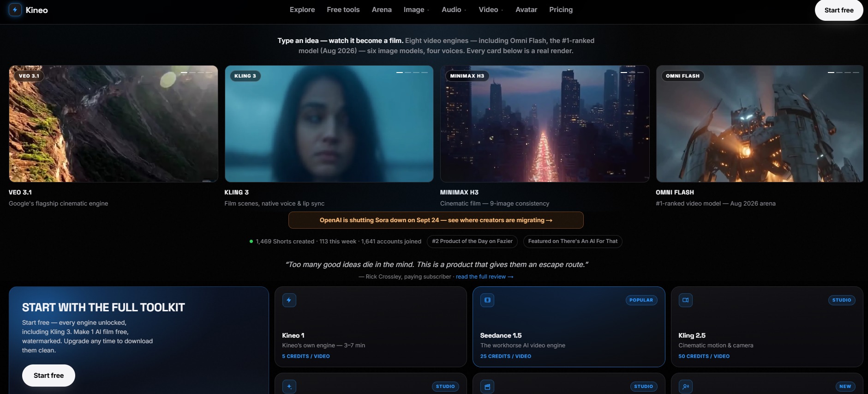The height and width of the screenshot is (394, 868).
Task: Click 25 CREDITS / VIDEO label
Action: click(x=506, y=357)
